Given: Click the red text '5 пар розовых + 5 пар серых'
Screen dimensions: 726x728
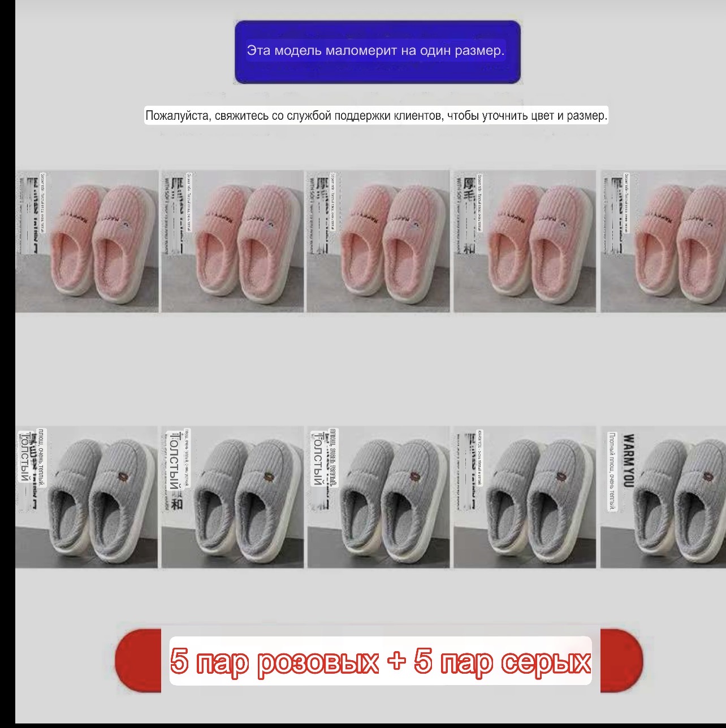Looking at the screenshot, I should (380, 661).
